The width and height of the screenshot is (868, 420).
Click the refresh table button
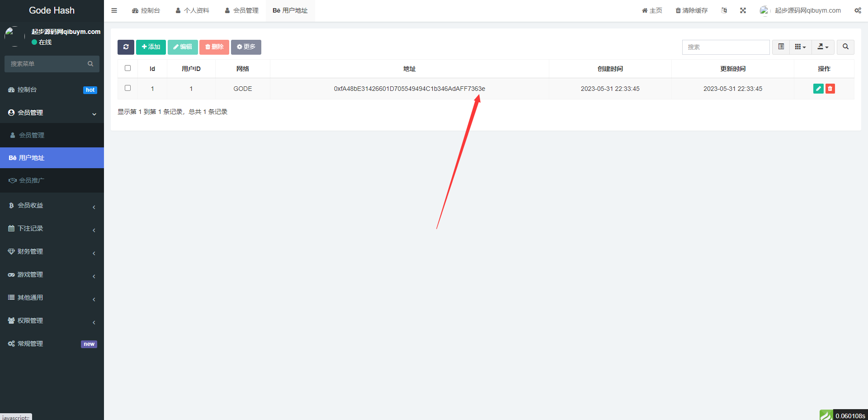pos(126,47)
